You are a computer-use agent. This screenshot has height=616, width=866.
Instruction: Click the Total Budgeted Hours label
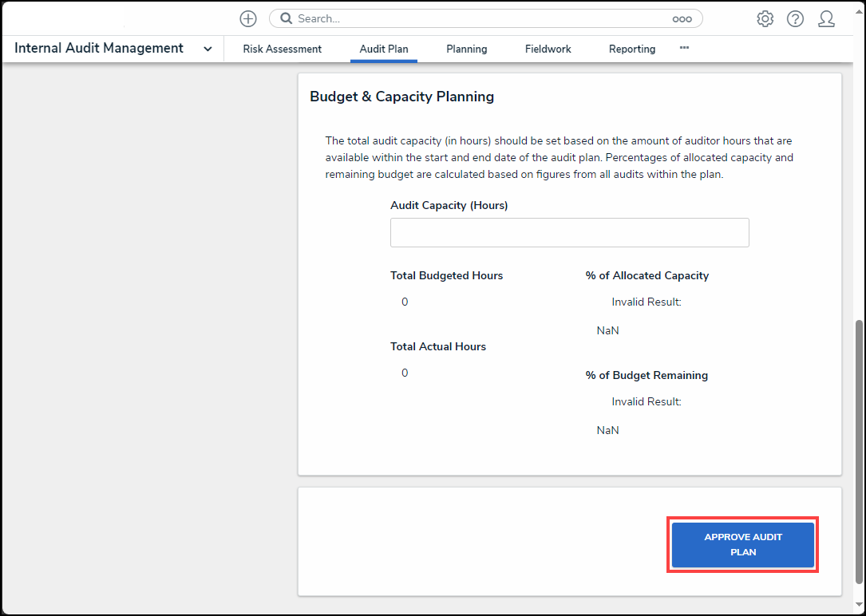[446, 275]
